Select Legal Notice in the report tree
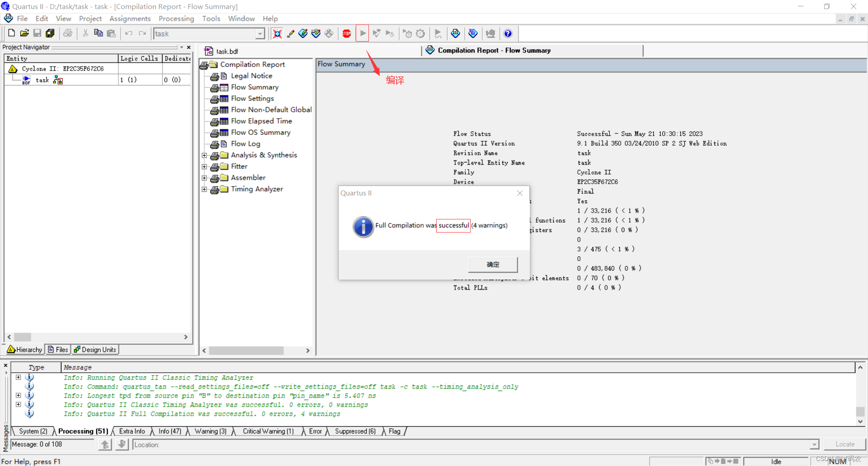The height and width of the screenshot is (466, 868). [x=251, y=76]
